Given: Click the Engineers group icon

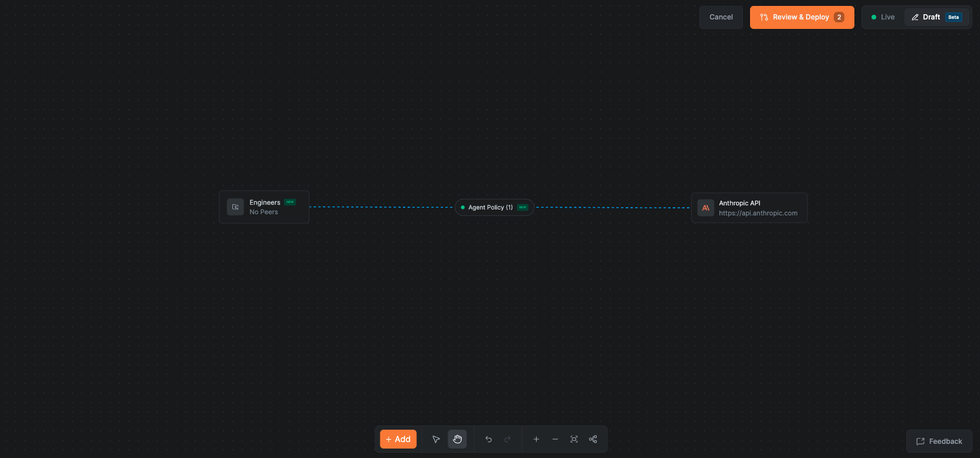Looking at the screenshot, I should tap(235, 207).
